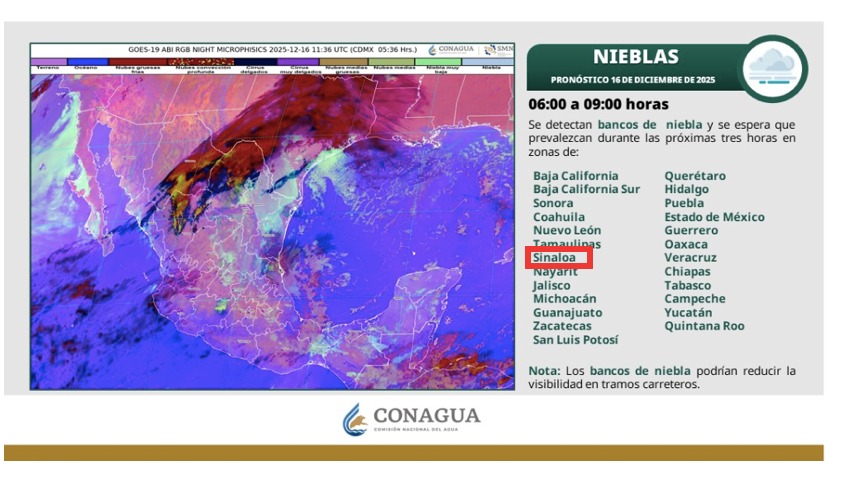Click Jalisco in the state list
Screen dimensions: 848x488
[x=552, y=285]
